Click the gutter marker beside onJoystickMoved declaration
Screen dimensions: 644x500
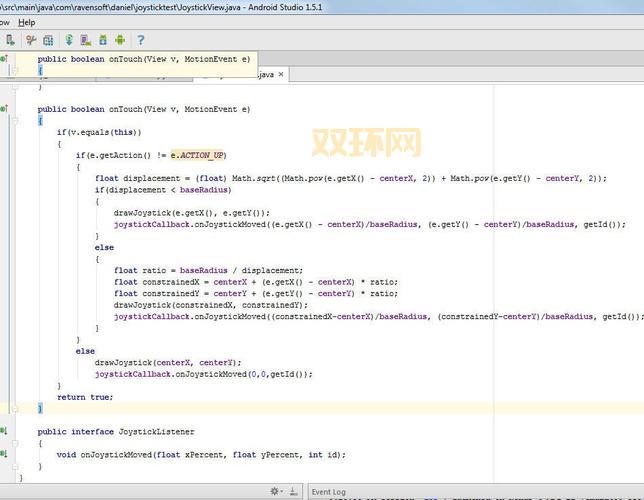(x=4, y=454)
